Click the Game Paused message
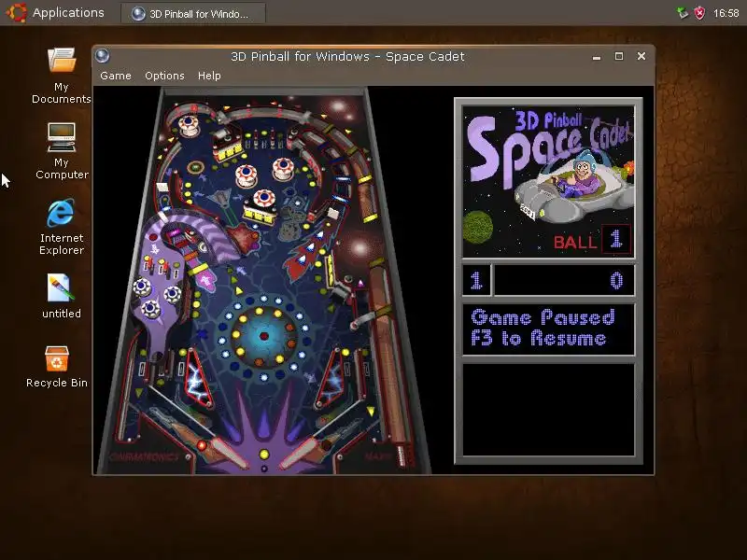Screen dimensions: 747x560 (x=543, y=317)
